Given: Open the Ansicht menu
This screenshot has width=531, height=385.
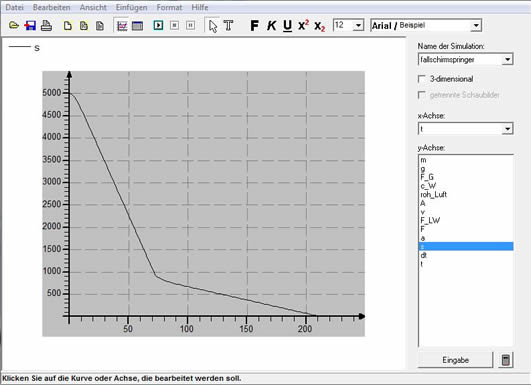Looking at the screenshot, I should tap(93, 7).
